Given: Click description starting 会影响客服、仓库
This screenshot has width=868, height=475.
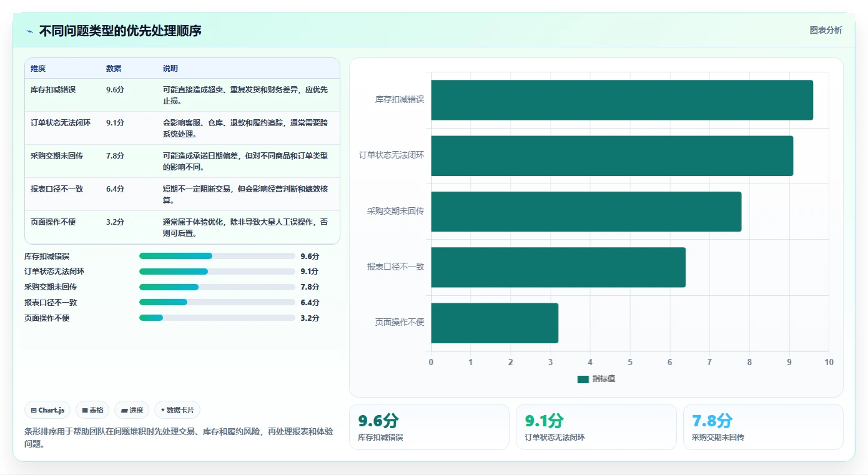Looking at the screenshot, I should (x=245, y=128).
